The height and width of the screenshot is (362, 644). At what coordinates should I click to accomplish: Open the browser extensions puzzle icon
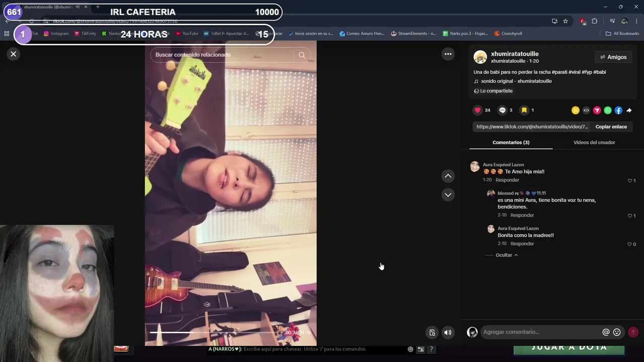click(595, 21)
